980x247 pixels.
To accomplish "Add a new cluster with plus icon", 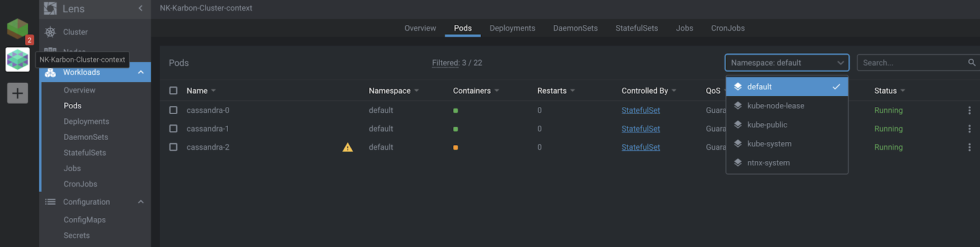I will coord(17,93).
